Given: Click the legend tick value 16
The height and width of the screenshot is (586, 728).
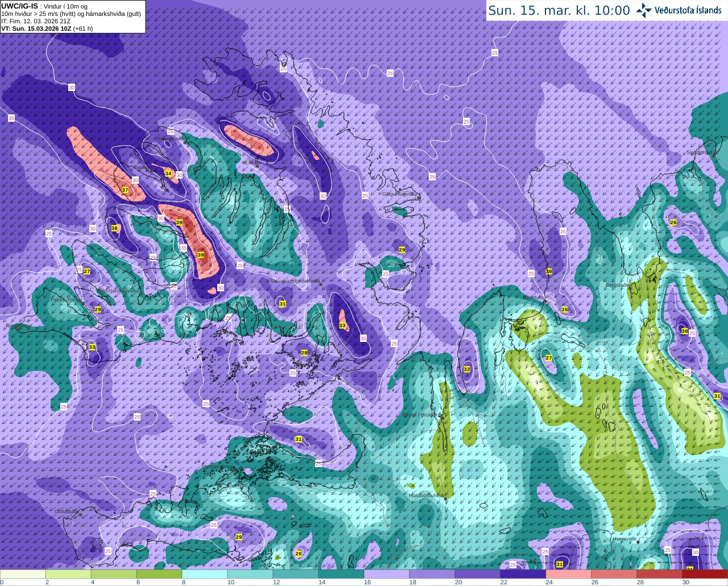Looking at the screenshot, I should pos(367,583).
